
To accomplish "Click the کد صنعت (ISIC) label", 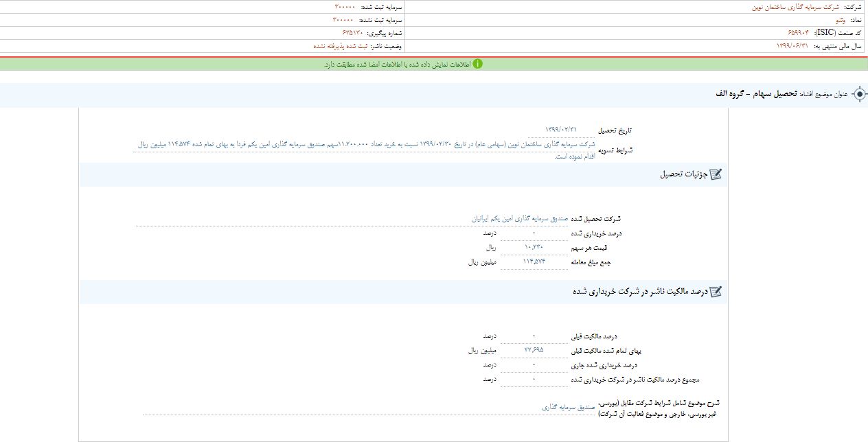I will [838, 33].
